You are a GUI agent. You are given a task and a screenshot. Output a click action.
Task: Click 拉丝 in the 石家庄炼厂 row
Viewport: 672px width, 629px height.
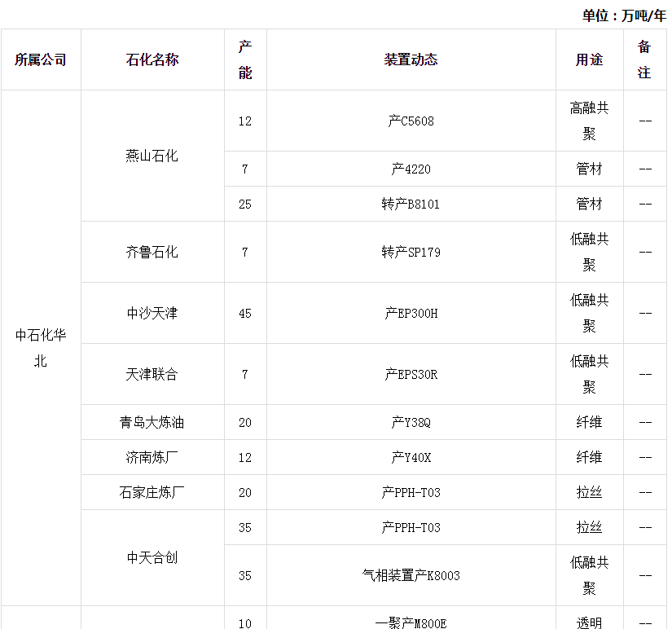pyautogui.click(x=589, y=492)
